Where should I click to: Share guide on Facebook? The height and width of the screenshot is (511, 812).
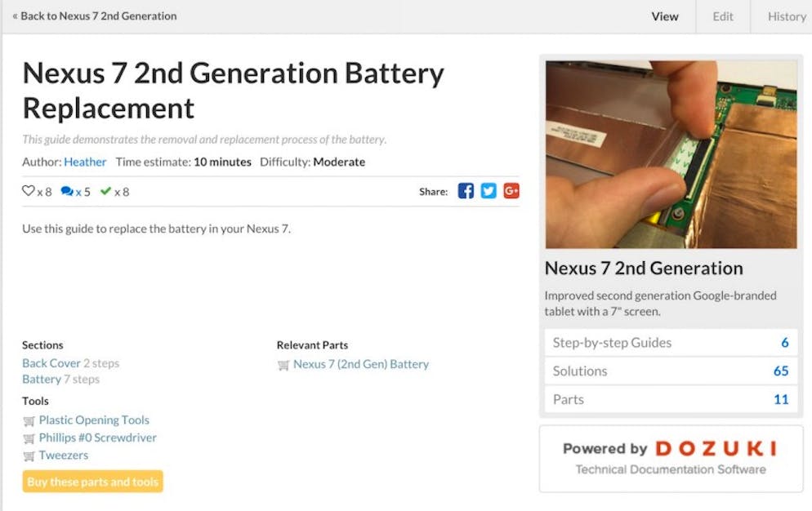[x=466, y=191]
